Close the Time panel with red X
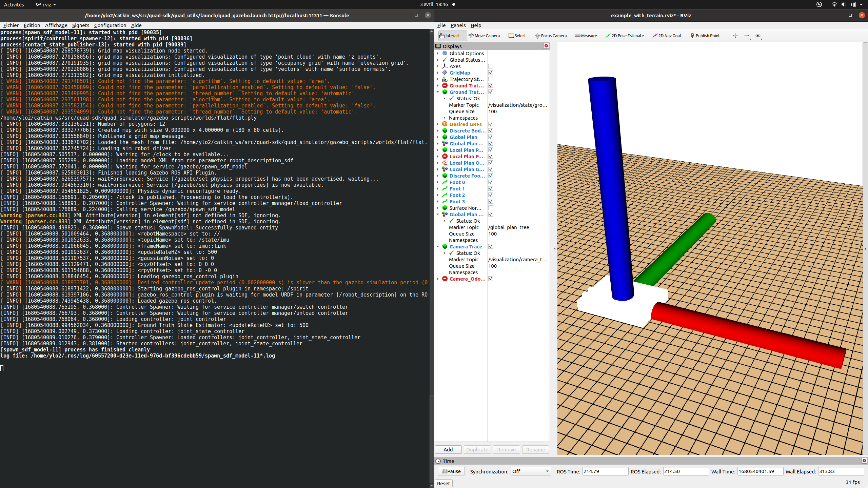 click(x=864, y=461)
